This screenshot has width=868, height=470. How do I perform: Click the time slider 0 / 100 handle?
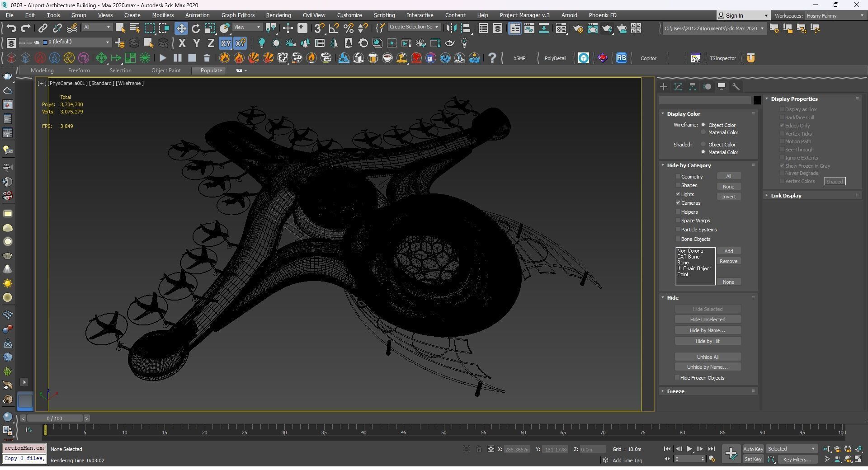(x=55, y=418)
